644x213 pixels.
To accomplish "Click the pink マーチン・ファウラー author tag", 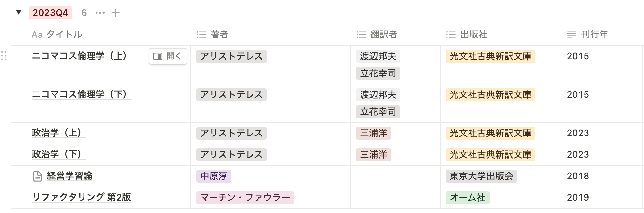I will [x=245, y=197].
